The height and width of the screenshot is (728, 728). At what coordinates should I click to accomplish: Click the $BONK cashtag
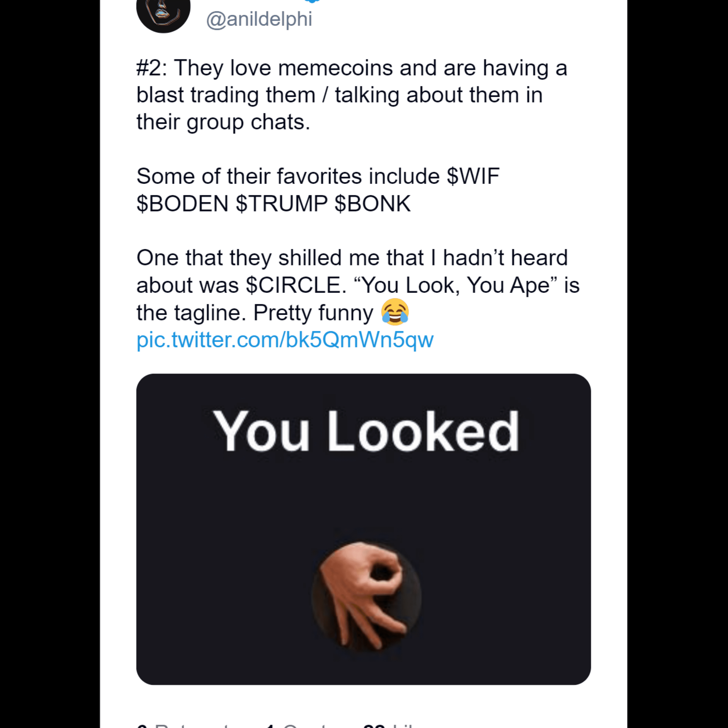point(372,204)
